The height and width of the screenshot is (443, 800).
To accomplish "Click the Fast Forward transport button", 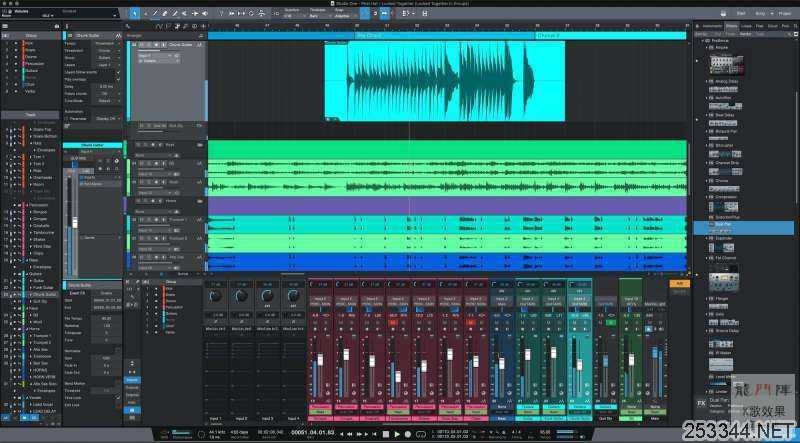I will (x=359, y=434).
